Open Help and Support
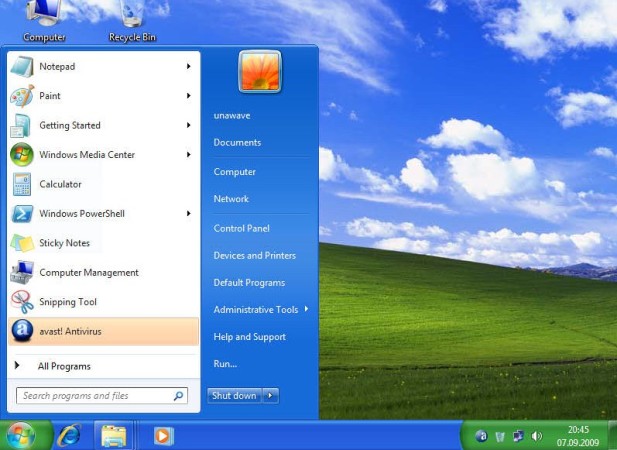Image resolution: width=617 pixels, height=450 pixels. coord(249,337)
